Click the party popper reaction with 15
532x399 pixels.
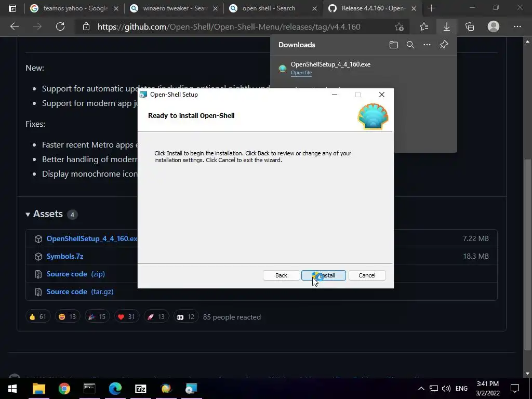pos(97,316)
